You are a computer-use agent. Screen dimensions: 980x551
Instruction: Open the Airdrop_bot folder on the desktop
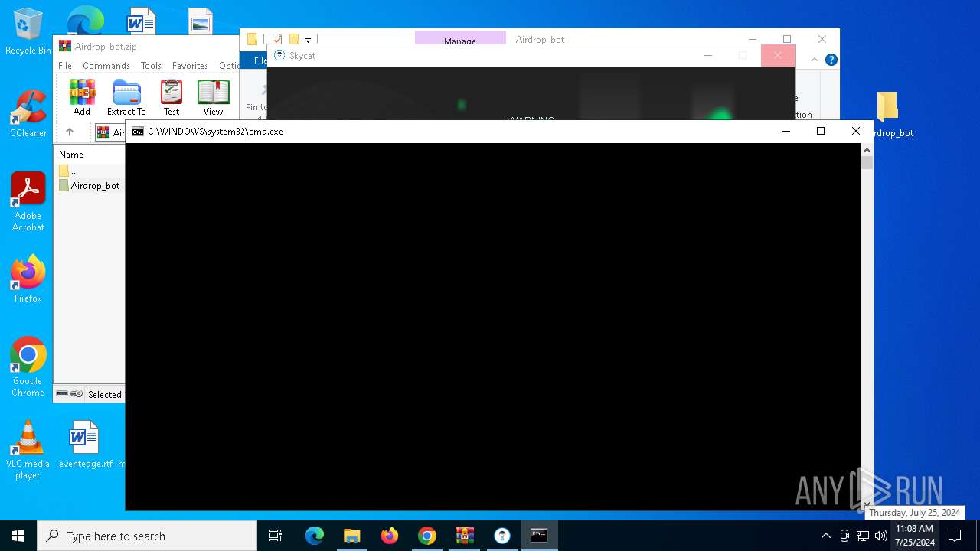(888, 115)
